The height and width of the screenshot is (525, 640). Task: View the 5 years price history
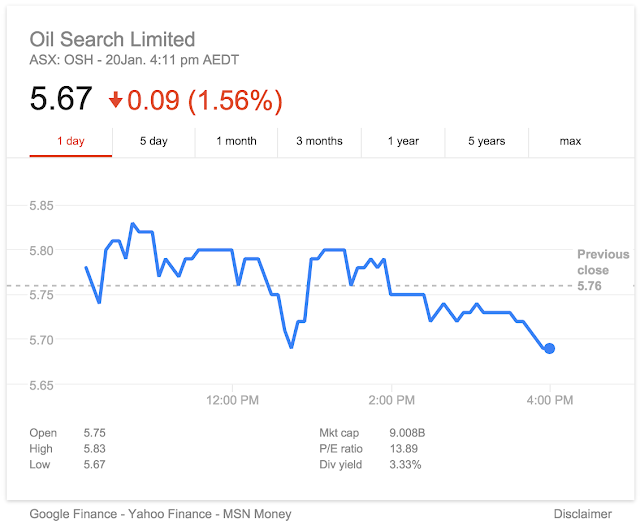pyautogui.click(x=487, y=141)
